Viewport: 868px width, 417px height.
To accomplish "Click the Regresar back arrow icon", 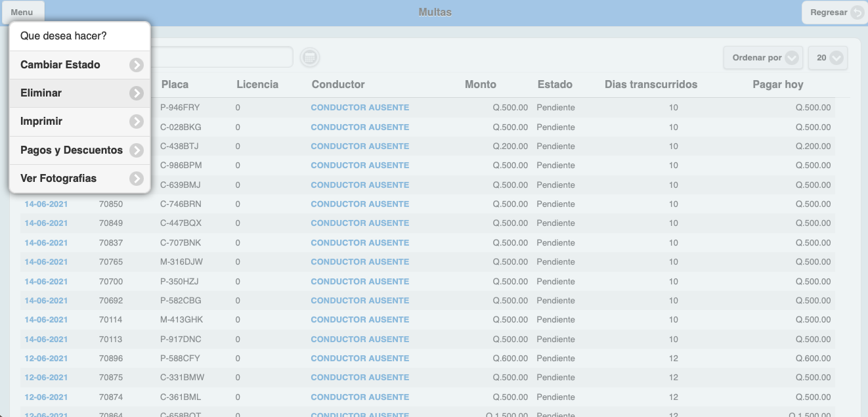I will pos(857,12).
